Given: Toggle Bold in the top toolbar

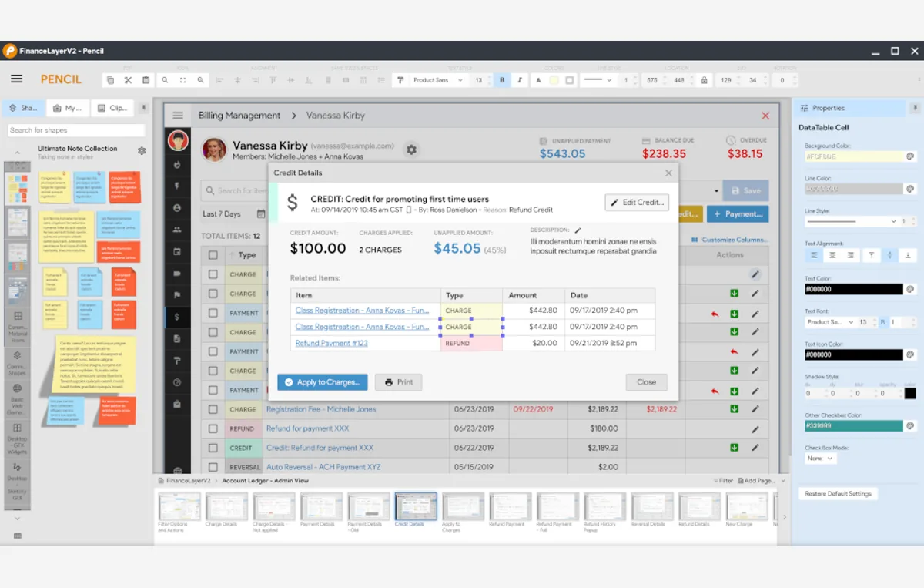Looking at the screenshot, I should (502, 80).
